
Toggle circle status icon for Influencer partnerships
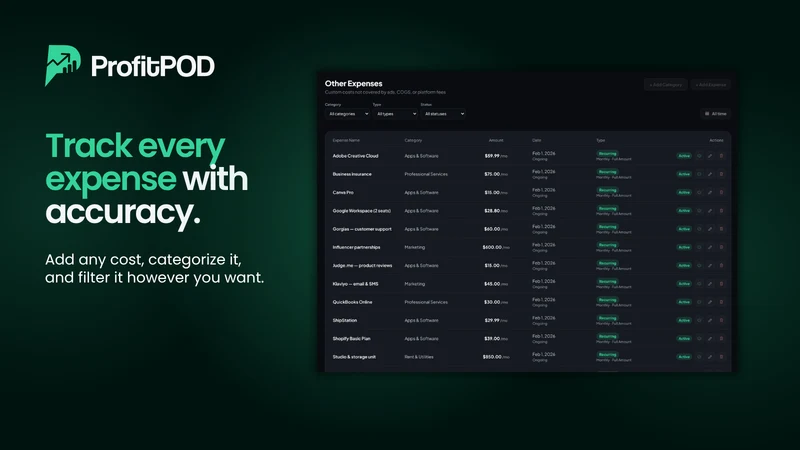point(699,247)
